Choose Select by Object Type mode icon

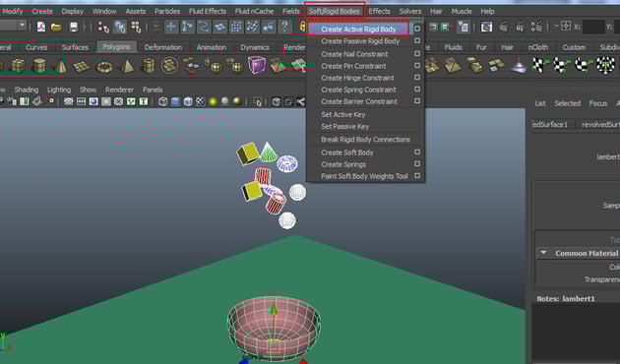pos(120,27)
